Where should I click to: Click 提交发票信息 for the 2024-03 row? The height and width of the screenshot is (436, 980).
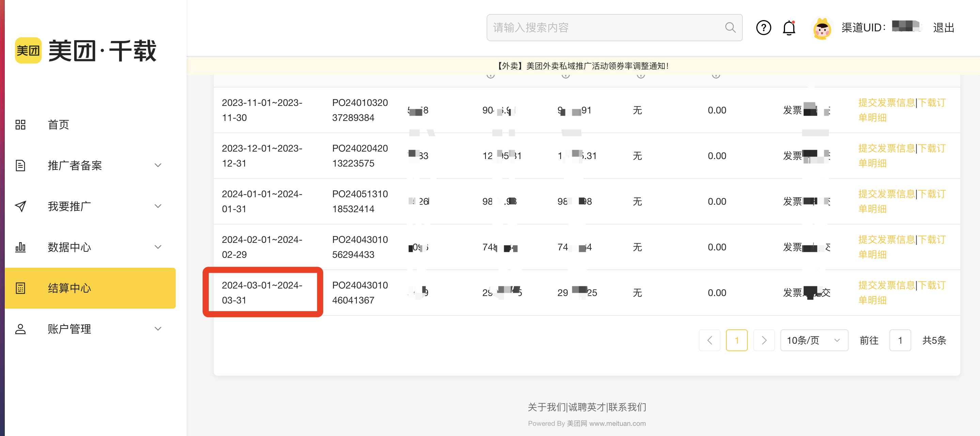[x=886, y=285]
